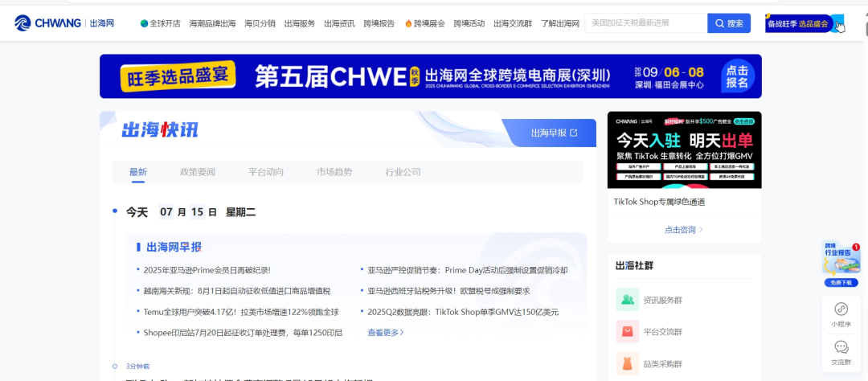
Task: Click the orange 品类采购群 dress icon
Action: [627, 363]
